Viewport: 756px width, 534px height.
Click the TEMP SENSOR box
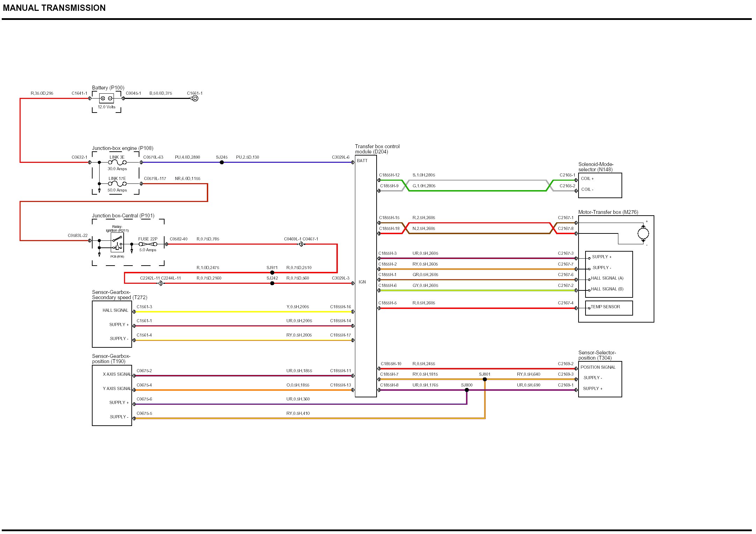[x=609, y=308]
